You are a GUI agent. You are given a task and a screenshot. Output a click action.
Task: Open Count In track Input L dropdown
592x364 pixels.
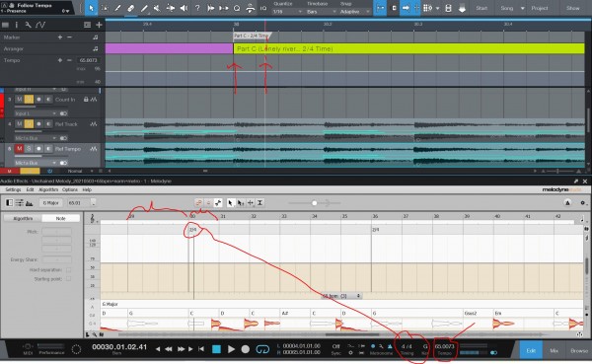(37, 113)
